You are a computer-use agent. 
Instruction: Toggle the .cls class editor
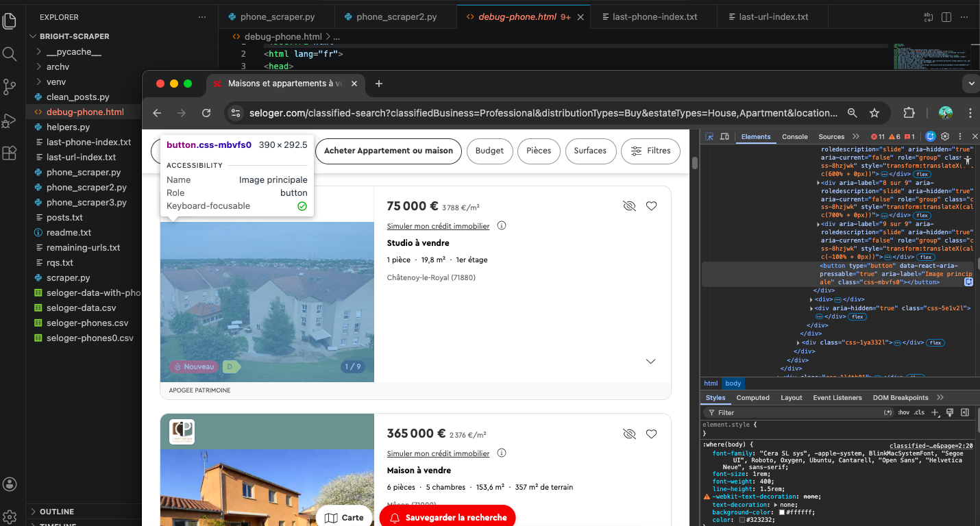pyautogui.click(x=919, y=412)
